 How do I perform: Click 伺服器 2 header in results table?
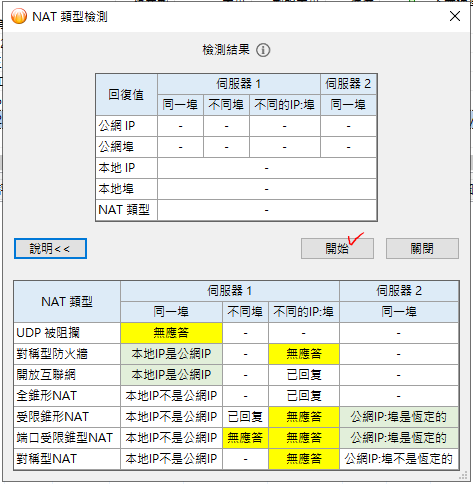[348, 84]
